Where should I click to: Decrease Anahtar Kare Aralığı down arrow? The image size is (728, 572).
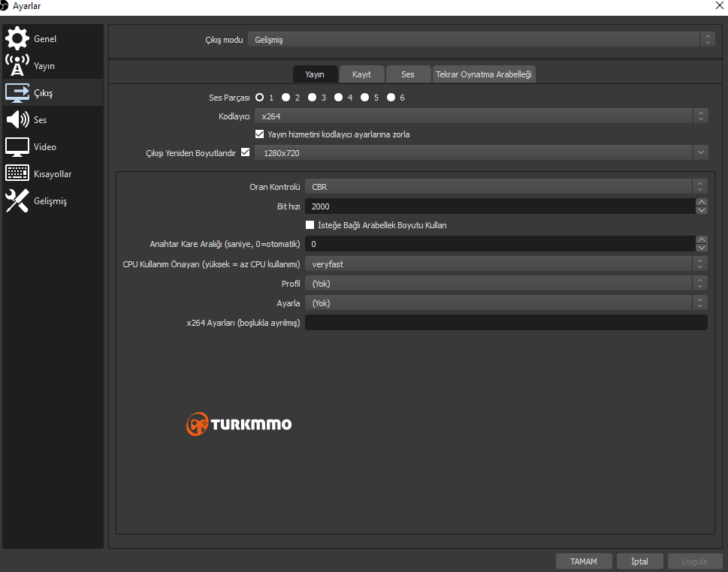click(702, 248)
